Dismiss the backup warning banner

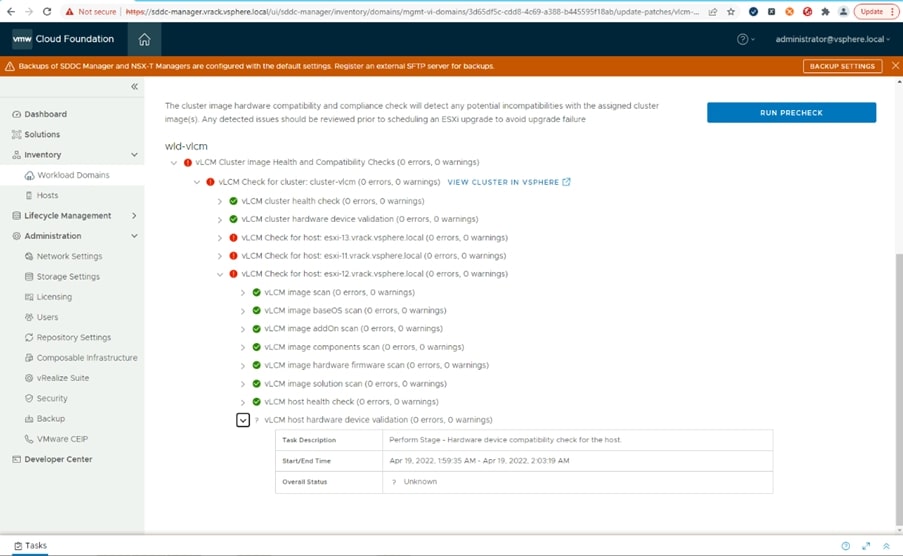[894, 66]
